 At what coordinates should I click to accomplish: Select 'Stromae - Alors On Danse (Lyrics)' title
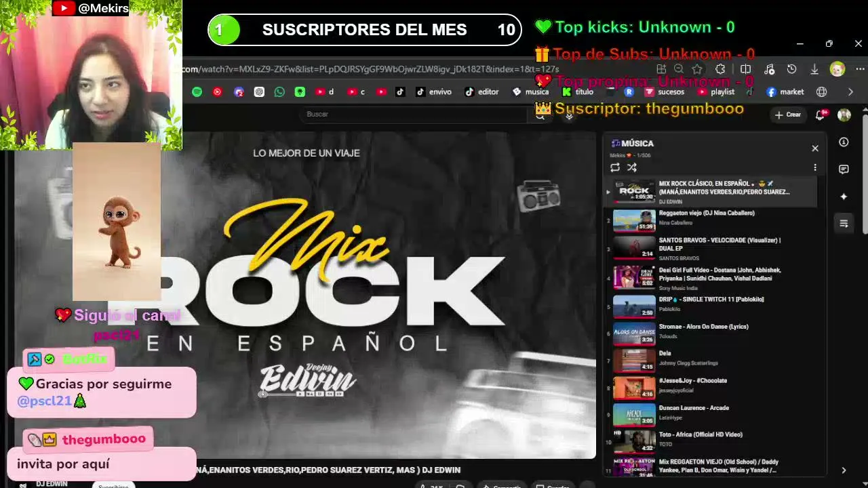coord(703,327)
